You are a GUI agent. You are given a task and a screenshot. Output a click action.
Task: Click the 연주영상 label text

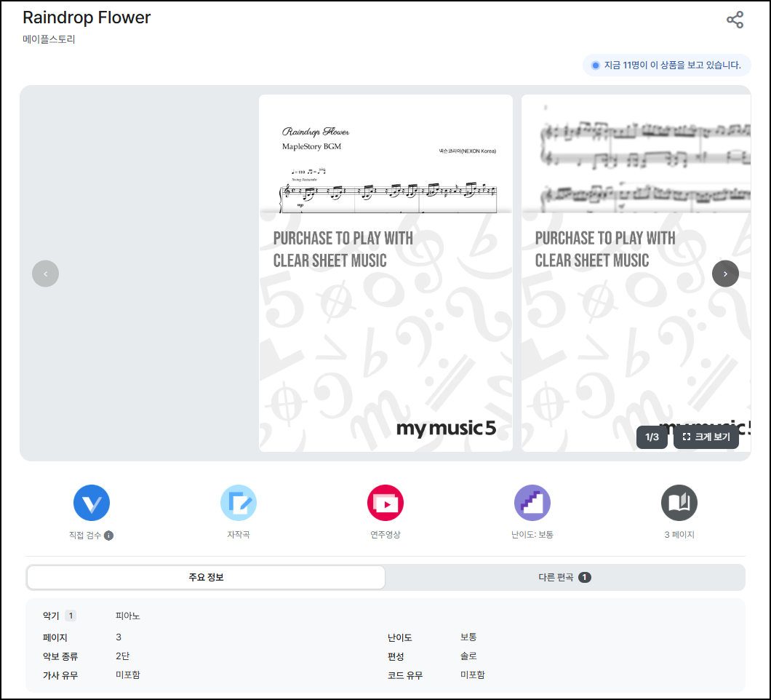pos(385,535)
